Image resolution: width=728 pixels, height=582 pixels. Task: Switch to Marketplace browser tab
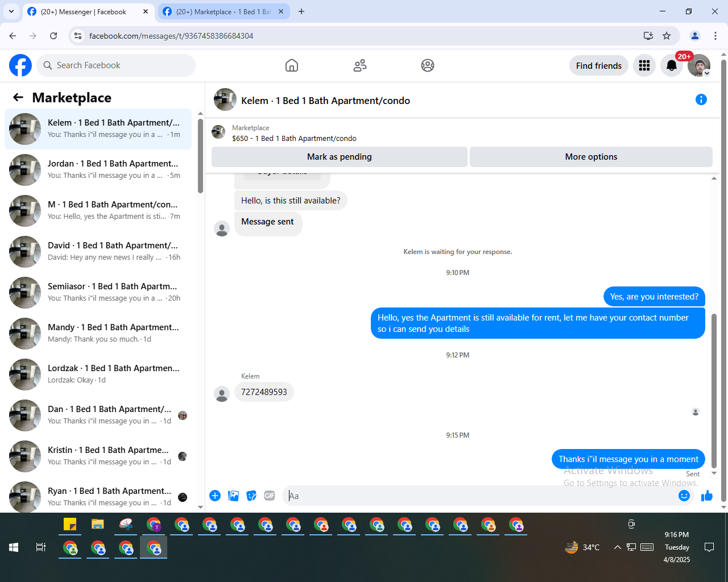223,11
